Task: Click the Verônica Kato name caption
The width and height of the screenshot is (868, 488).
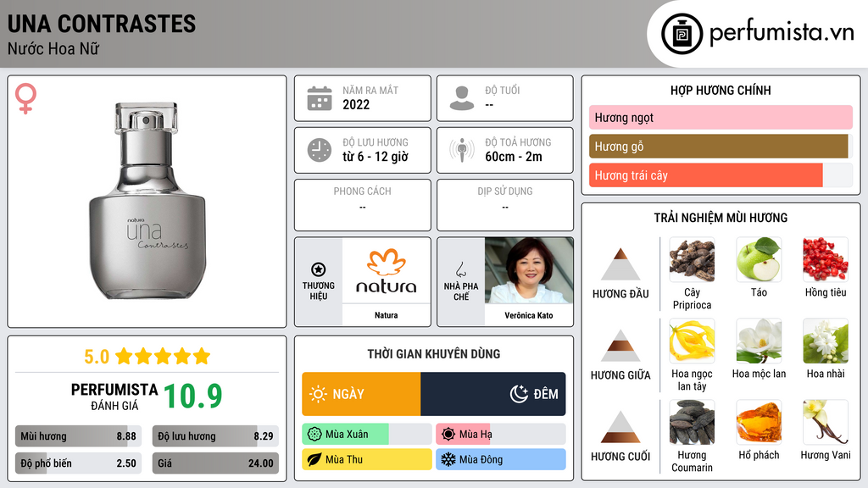Action: click(x=529, y=315)
